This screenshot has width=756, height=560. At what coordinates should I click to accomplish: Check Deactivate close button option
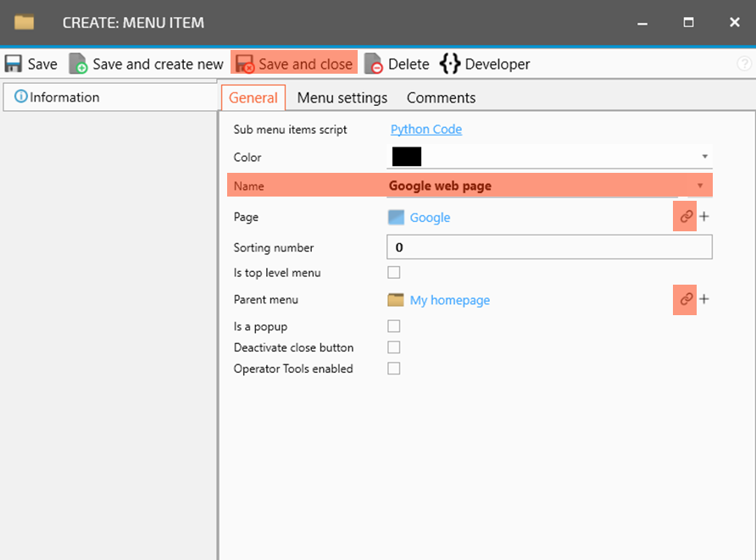tap(393, 347)
